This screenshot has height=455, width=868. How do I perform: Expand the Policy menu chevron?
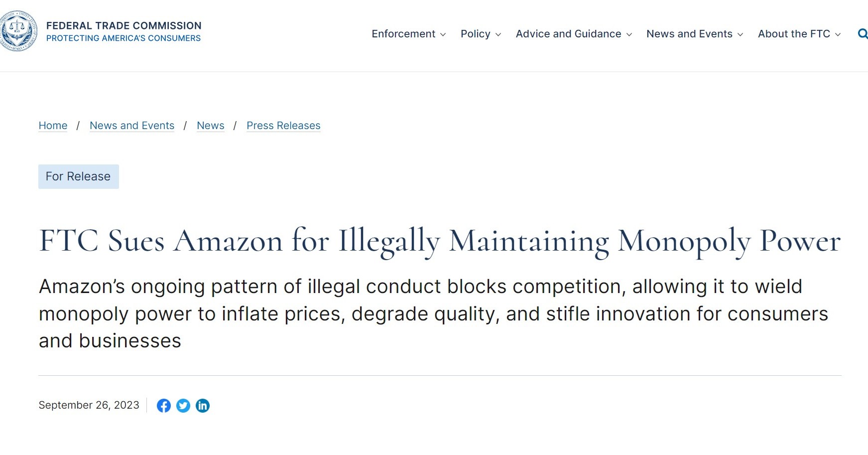click(498, 34)
